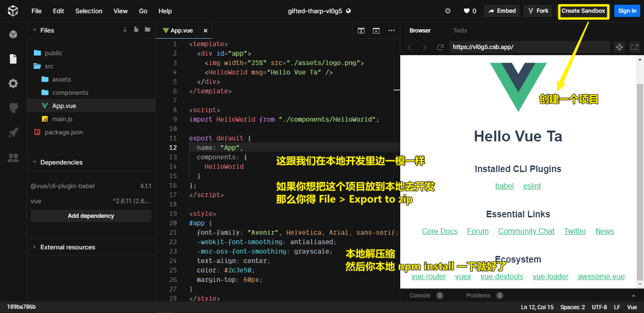Like the sandbox with the heart icon
644x313 pixels.
pos(466,11)
